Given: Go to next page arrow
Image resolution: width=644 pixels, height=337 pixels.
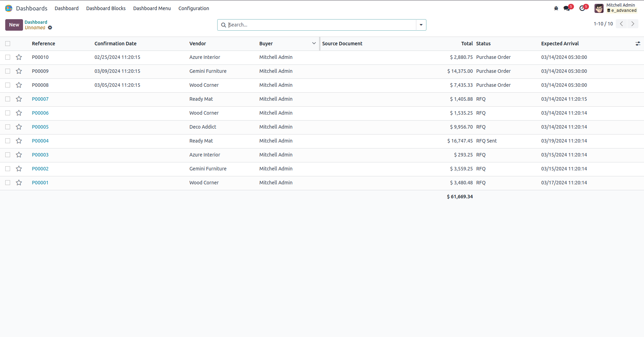Looking at the screenshot, I should tap(633, 24).
